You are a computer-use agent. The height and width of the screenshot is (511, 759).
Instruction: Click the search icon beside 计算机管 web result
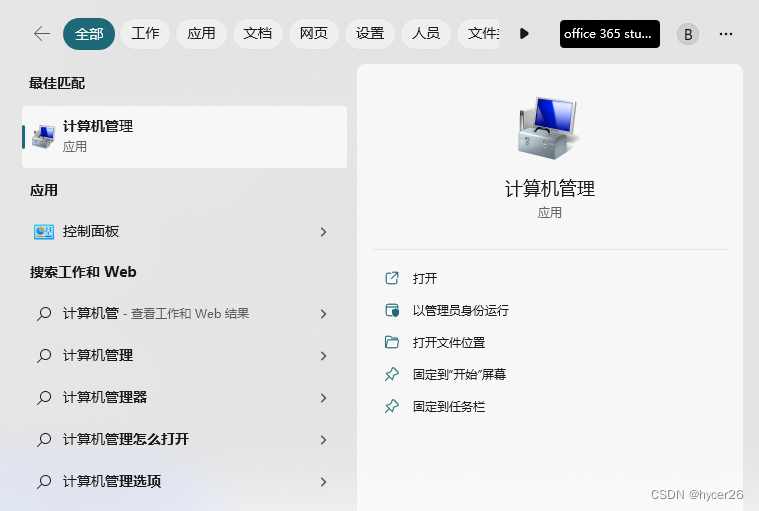point(44,314)
